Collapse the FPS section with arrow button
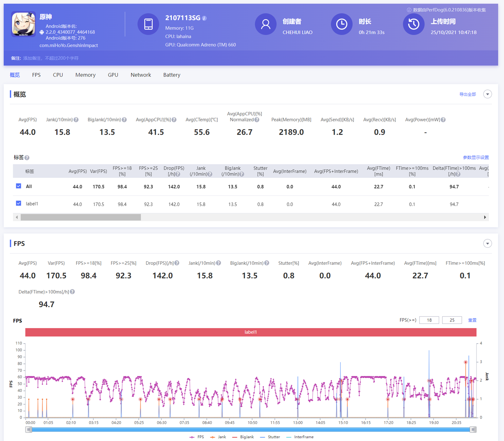 pyautogui.click(x=487, y=243)
